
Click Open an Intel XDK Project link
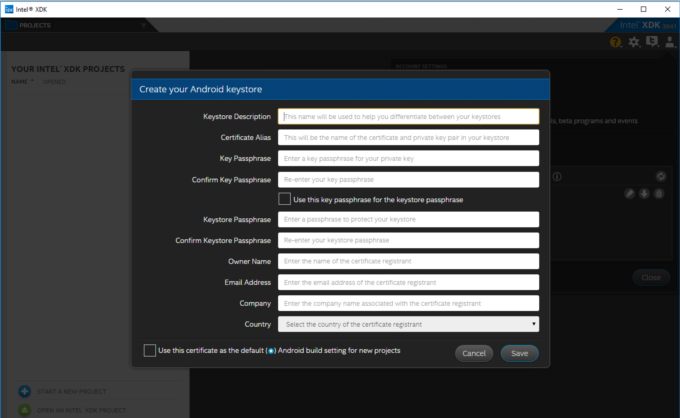(x=82, y=410)
